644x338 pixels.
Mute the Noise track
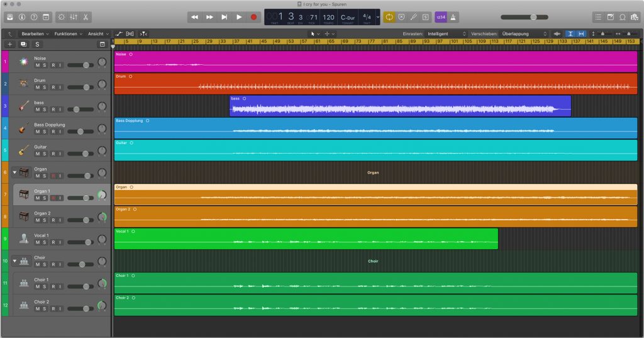(38, 65)
